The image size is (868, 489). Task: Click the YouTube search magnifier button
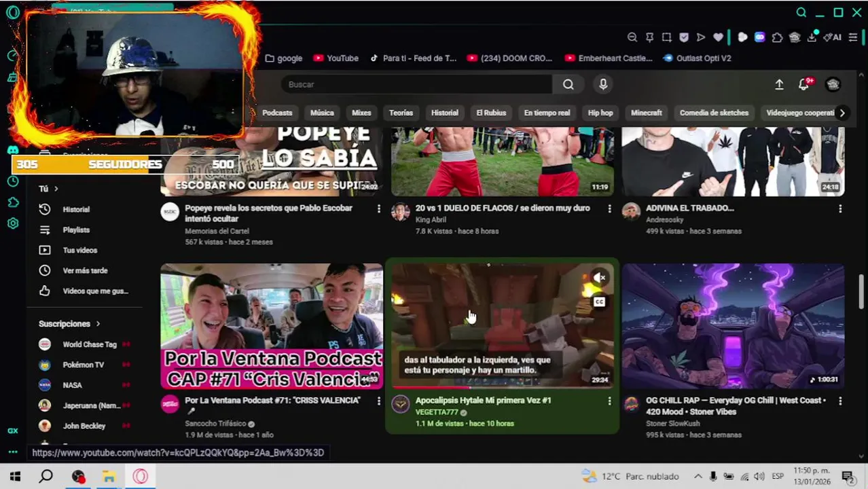click(568, 84)
